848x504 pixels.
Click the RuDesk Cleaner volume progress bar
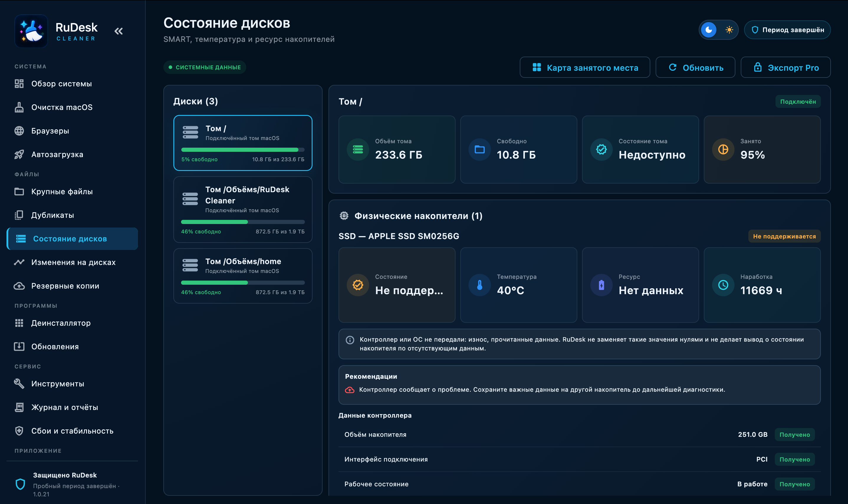point(243,222)
